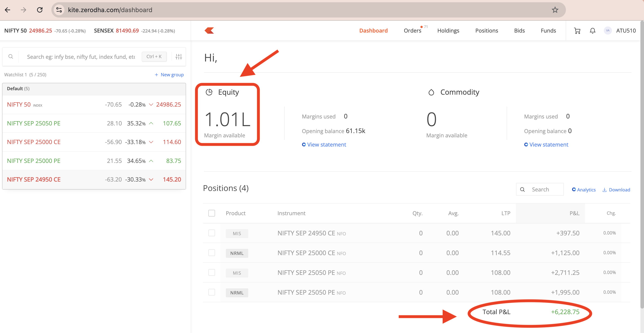Click chevron next to NIFTY SEP 25050 PE
The image size is (644, 333).
(x=151, y=123)
